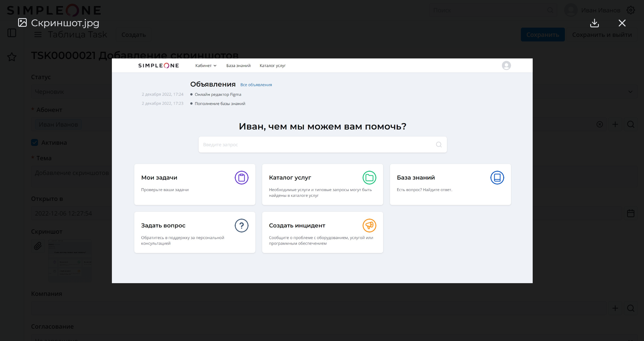Open calendar picker for Открыто в
The width and height of the screenshot is (644, 341).
pyautogui.click(x=630, y=213)
